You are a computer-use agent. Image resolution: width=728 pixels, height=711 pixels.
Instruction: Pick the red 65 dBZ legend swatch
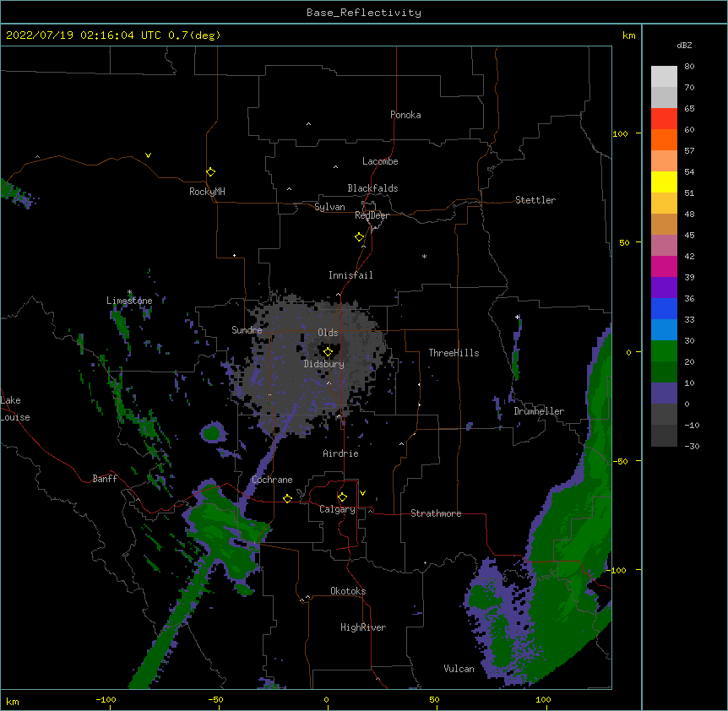point(664,118)
